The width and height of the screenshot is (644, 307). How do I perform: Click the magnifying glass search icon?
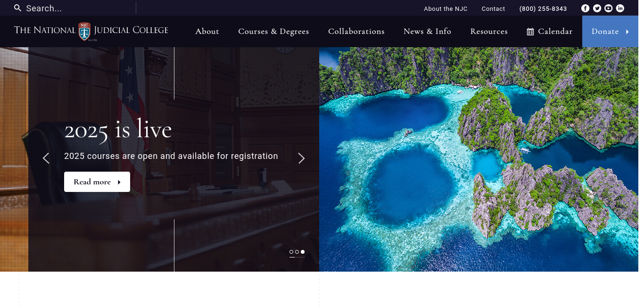[17, 8]
